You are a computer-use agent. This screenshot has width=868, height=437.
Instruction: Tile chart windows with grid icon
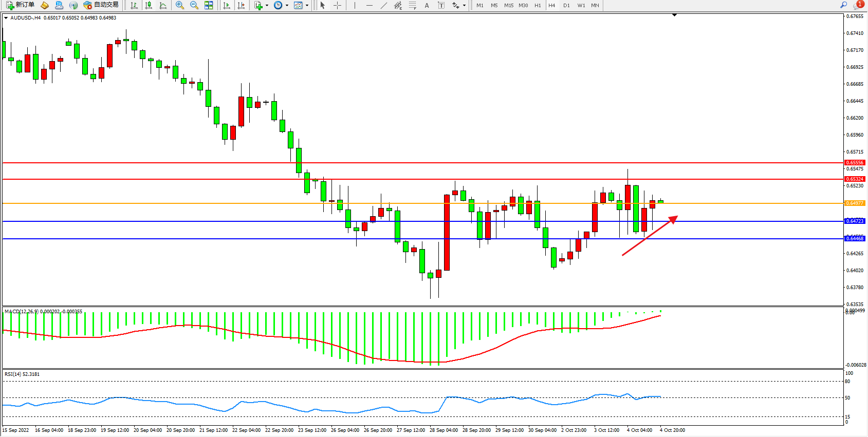pyautogui.click(x=209, y=5)
